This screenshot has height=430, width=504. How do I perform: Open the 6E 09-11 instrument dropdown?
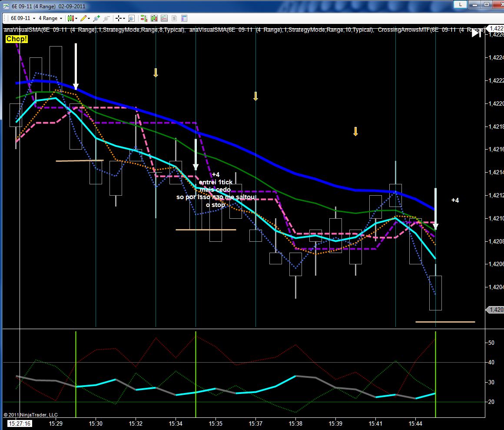(23, 18)
